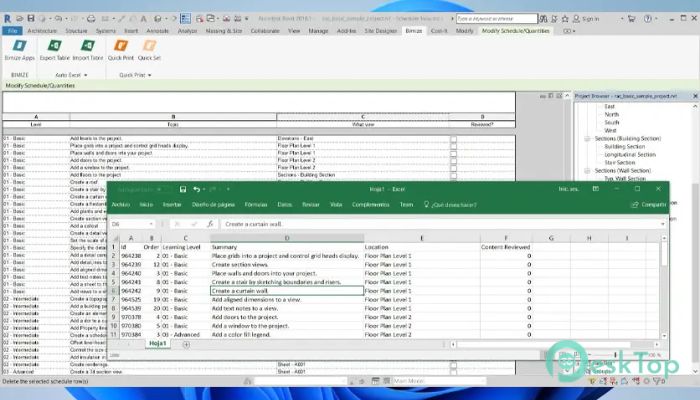This screenshot has height=400, width=700.
Task: Open the Revit File tab
Action: [x=12, y=31]
